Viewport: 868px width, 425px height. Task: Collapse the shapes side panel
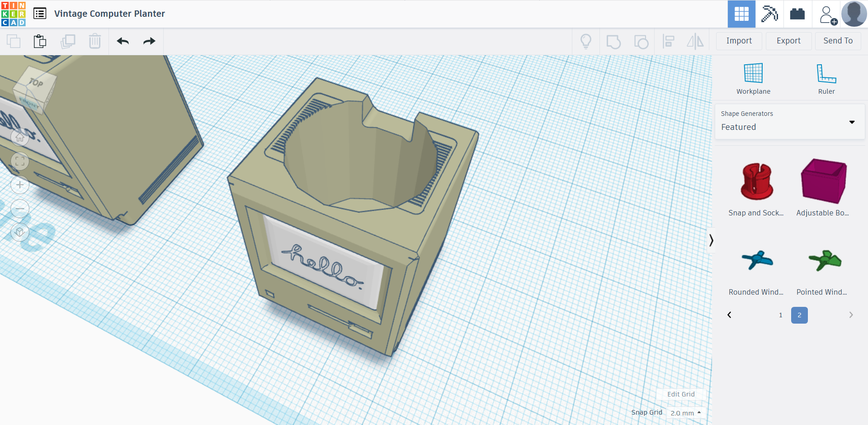click(x=711, y=240)
